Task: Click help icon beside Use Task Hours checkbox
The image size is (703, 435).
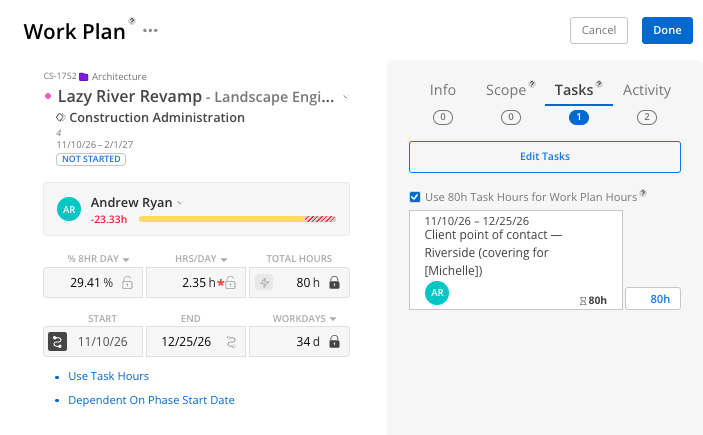Action: pyautogui.click(x=643, y=193)
